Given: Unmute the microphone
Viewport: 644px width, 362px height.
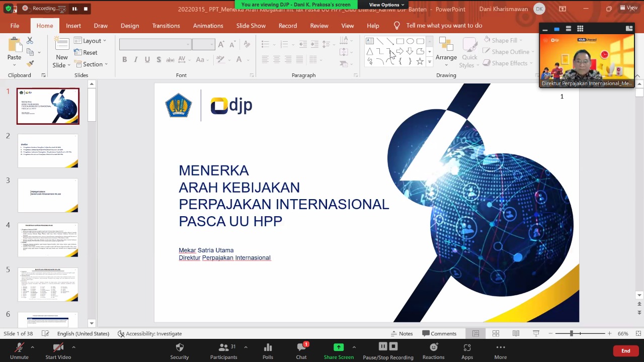Looking at the screenshot, I should [19, 347].
